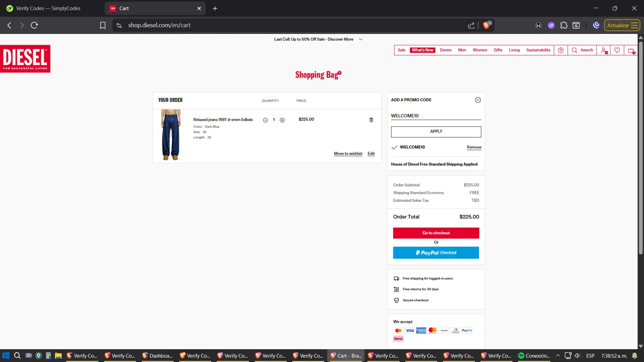Click the Order Total $225.00 value
The width and height of the screenshot is (644, 362).
pos(469,217)
